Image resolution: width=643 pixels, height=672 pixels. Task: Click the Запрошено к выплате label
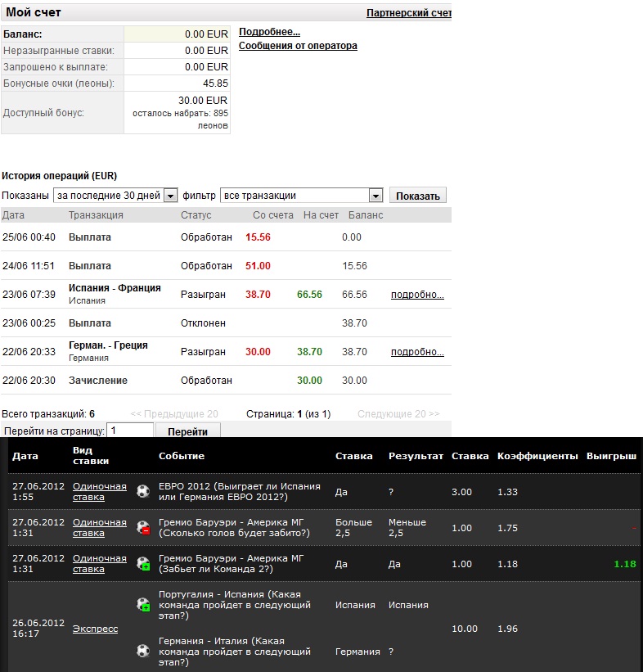tap(56, 67)
